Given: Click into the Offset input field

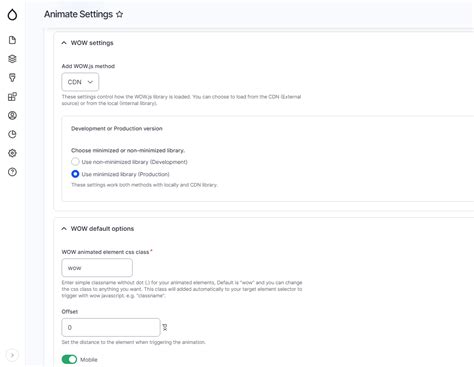Looking at the screenshot, I should point(111,327).
